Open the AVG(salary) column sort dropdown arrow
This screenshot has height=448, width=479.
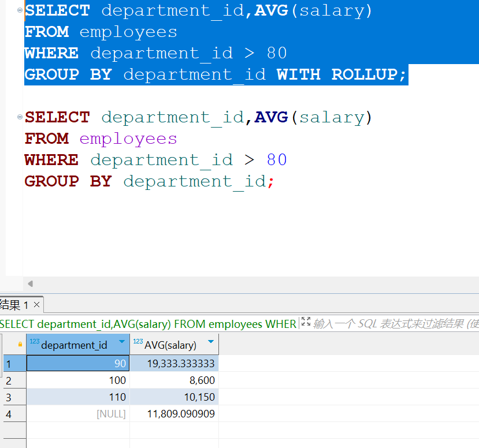click(211, 342)
